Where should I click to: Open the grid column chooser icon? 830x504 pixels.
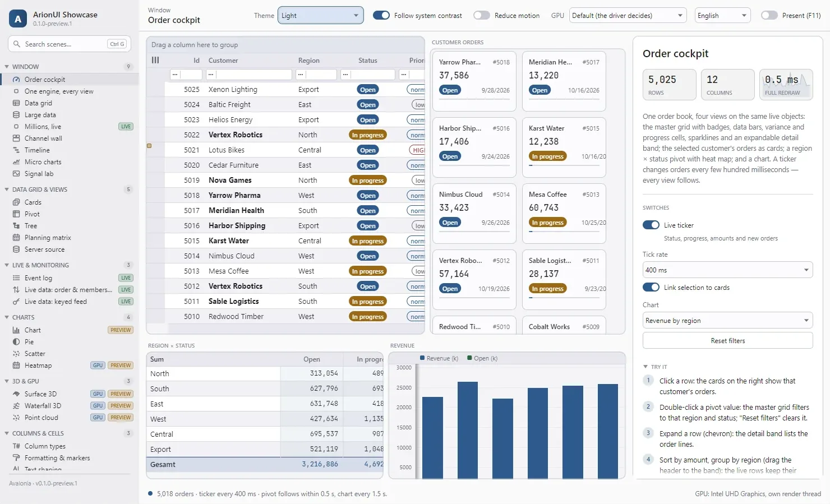coord(155,61)
